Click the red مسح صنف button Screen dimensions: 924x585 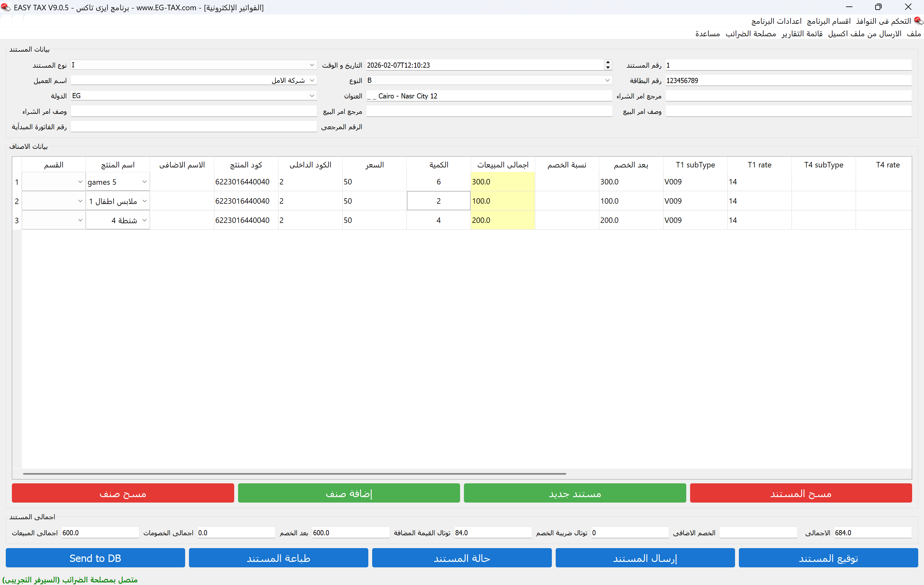point(123,493)
